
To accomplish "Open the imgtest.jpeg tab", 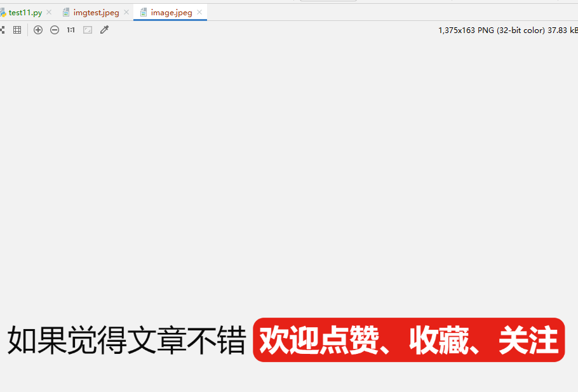I will 96,13.
